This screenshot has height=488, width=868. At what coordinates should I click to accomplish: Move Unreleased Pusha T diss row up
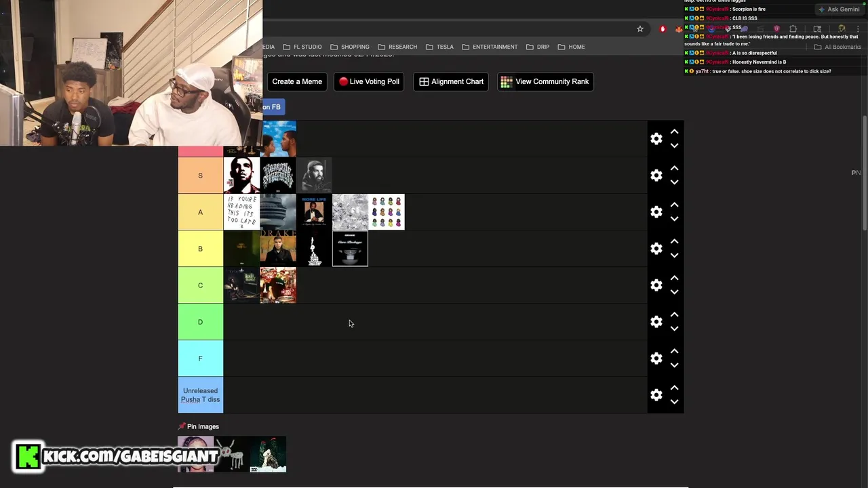coord(674,388)
